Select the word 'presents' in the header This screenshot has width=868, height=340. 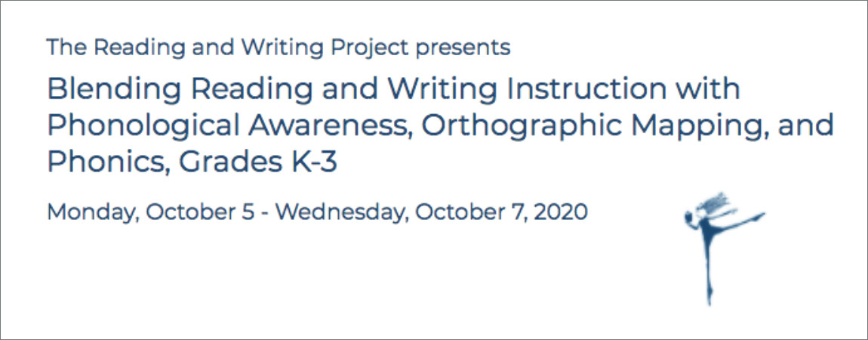click(462, 48)
